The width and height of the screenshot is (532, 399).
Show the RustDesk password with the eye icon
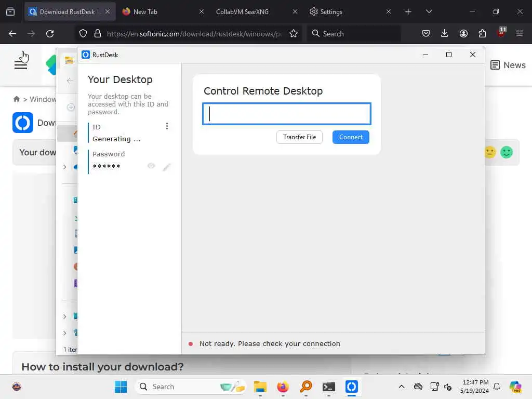point(151,166)
